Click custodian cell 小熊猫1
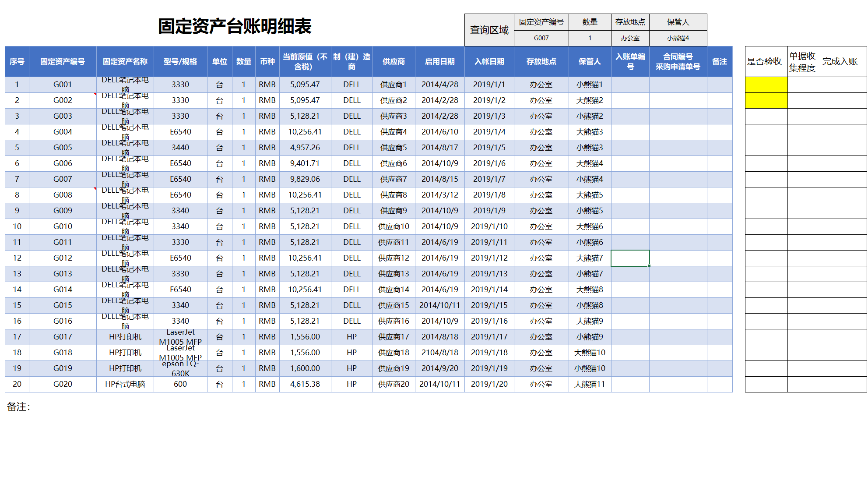Screen dimensions: 868x477 [590, 85]
